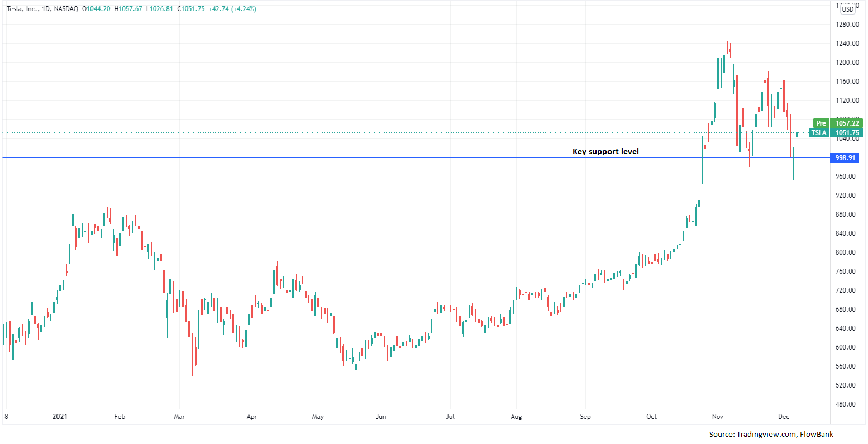This screenshot has height=444, width=868.
Task: Click the Dec marker on the time axis
Action: tap(783, 417)
